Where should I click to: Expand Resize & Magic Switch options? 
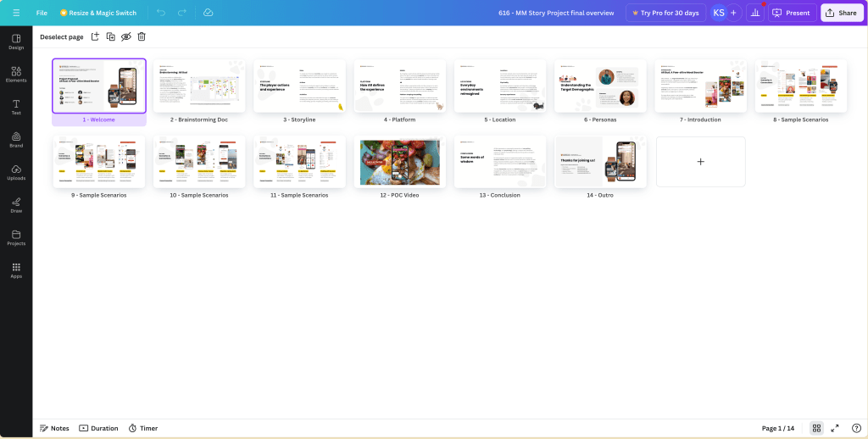click(97, 13)
